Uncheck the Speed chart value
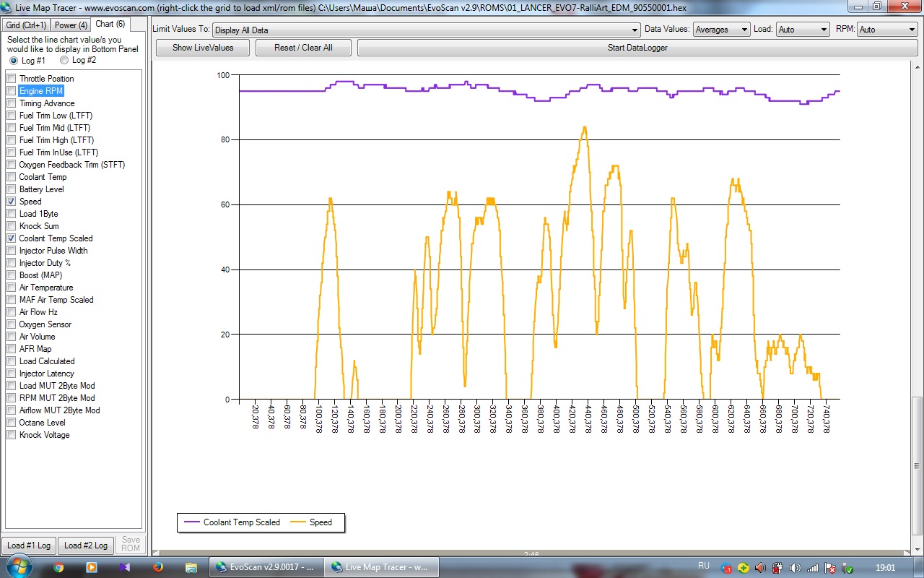 pos(12,202)
